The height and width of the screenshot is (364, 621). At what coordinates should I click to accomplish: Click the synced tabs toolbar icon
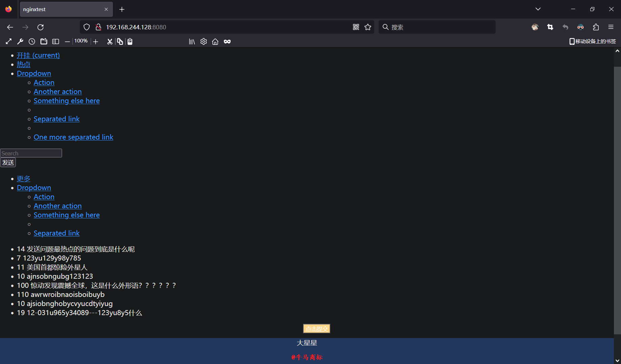pos(44,41)
